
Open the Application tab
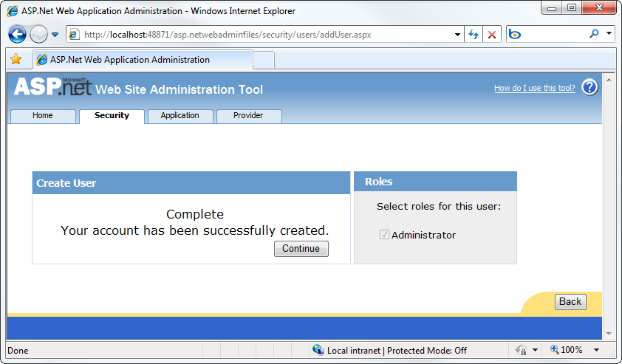[180, 116]
